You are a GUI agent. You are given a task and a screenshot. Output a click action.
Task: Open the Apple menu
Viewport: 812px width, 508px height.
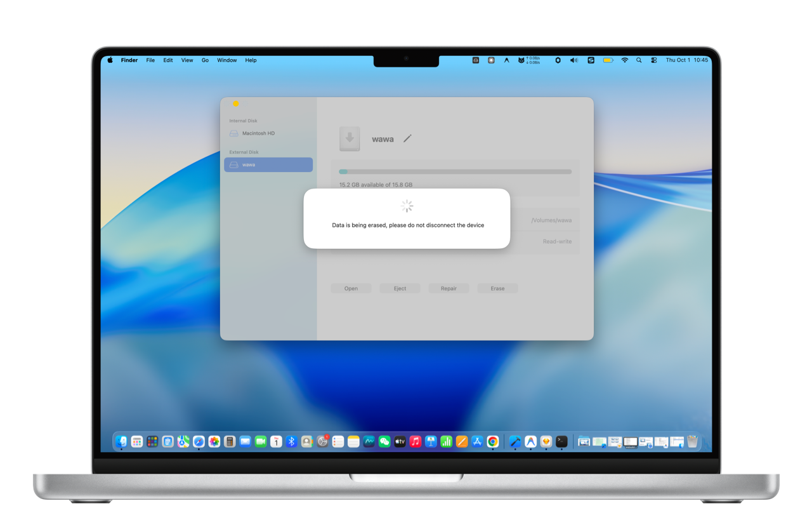(110, 60)
